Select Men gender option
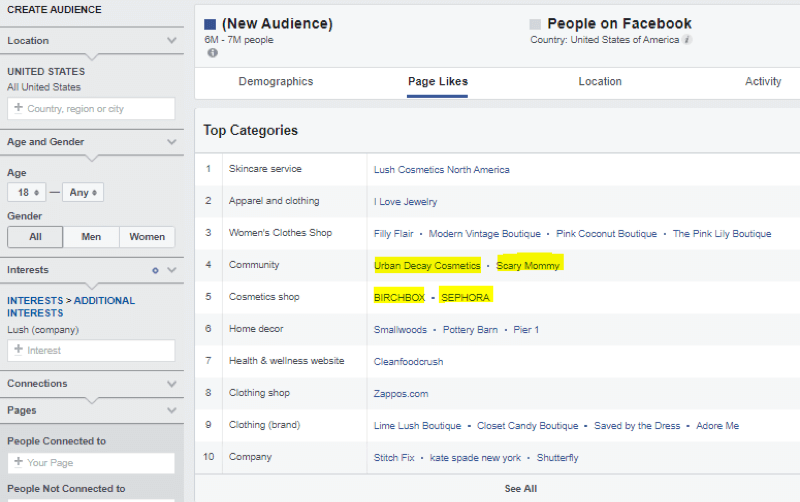This screenshot has width=800, height=502. tap(91, 237)
